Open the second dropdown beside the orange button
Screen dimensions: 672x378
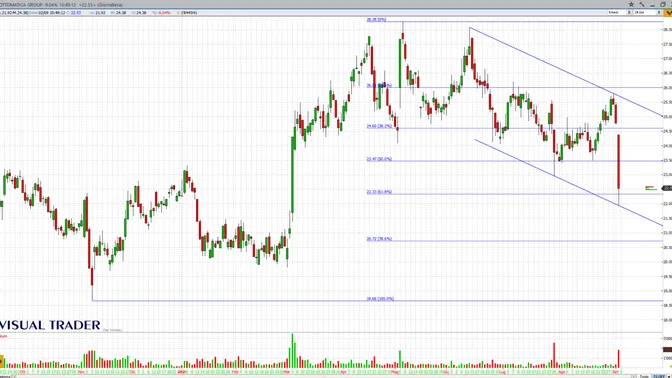[647, 12]
